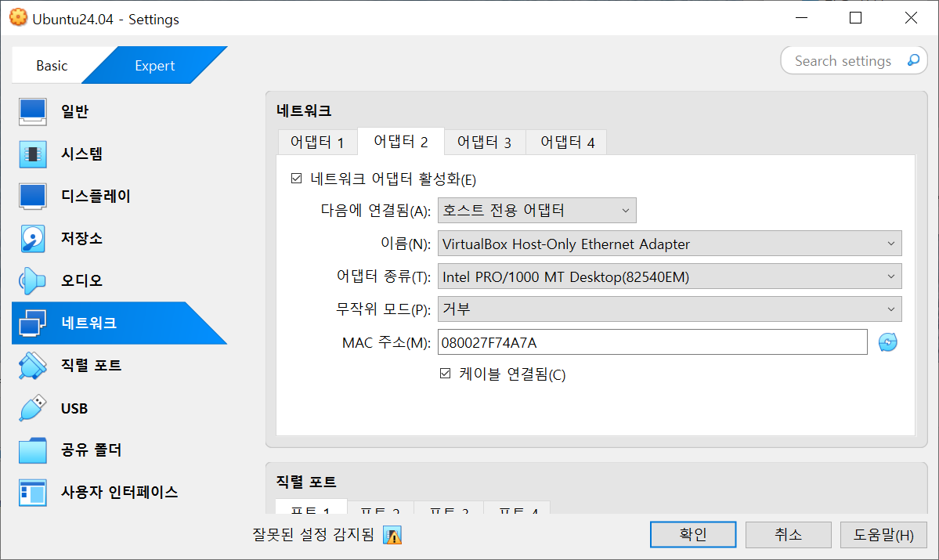Viewport: 939px width, 560px height.
Task: Open the 공유 폴더 folder icon
Action: (32, 450)
